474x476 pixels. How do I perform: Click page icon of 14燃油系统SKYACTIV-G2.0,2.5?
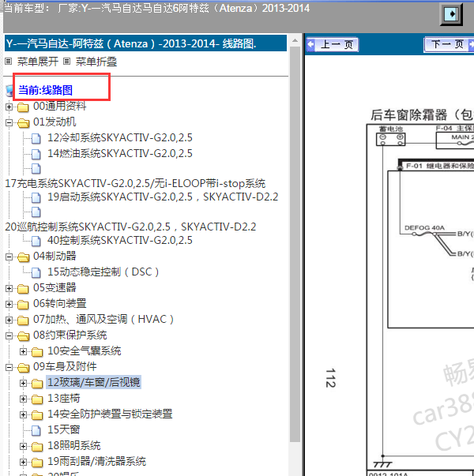pyautogui.click(x=36, y=154)
